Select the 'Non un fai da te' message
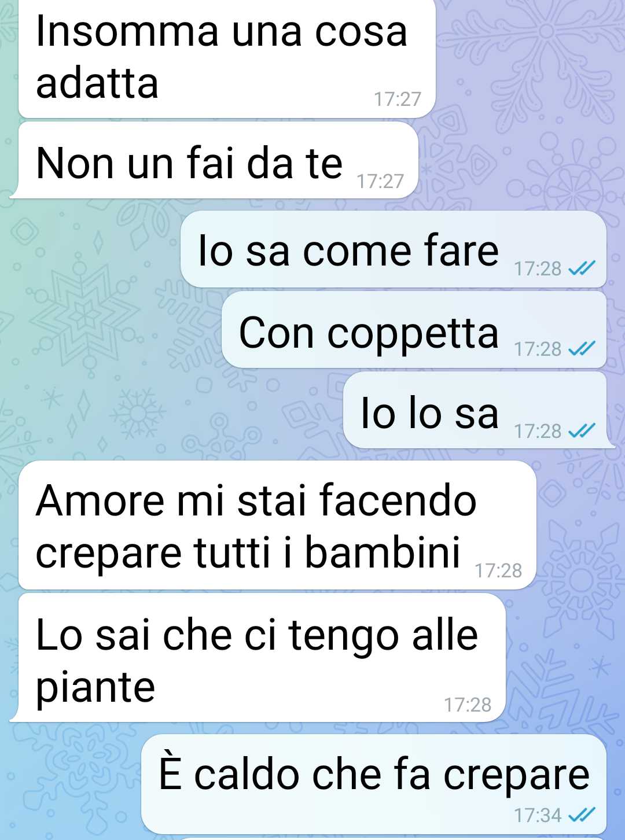 pos(218,160)
